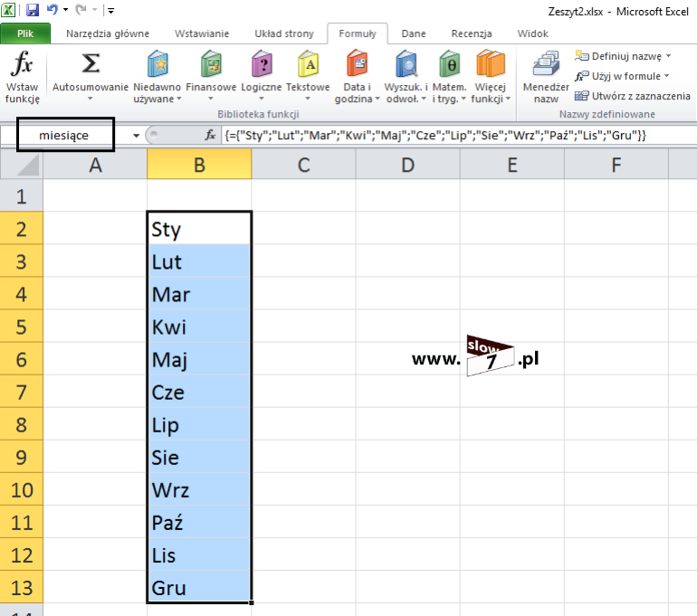Image resolution: width=697 pixels, height=616 pixels.
Task: Click Utwórz z zaznaczenia button
Action: [x=633, y=96]
